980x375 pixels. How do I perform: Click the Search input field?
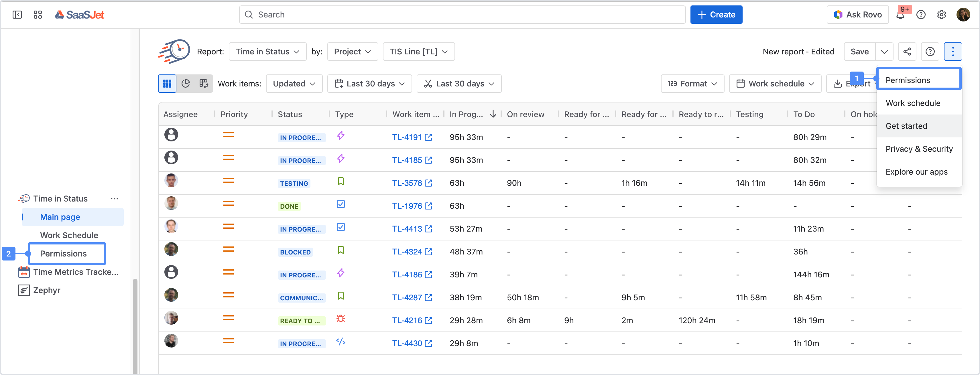click(x=462, y=15)
